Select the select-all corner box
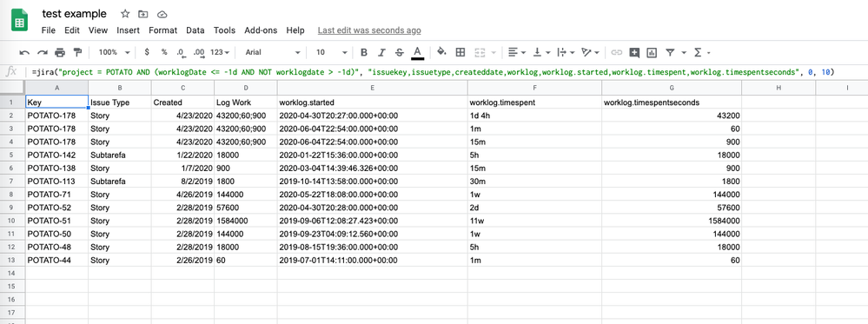The height and width of the screenshot is (324, 868). [11, 88]
